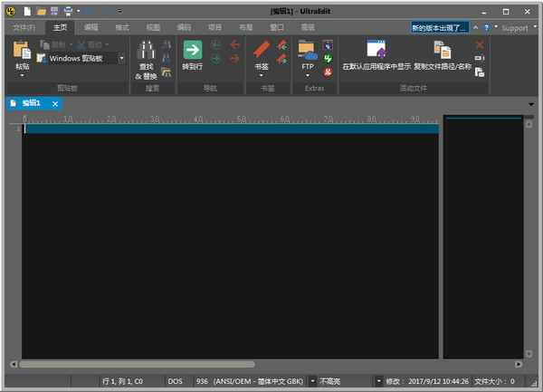
Task: Expand the document tab list arrow at right
Action: pos(531,104)
